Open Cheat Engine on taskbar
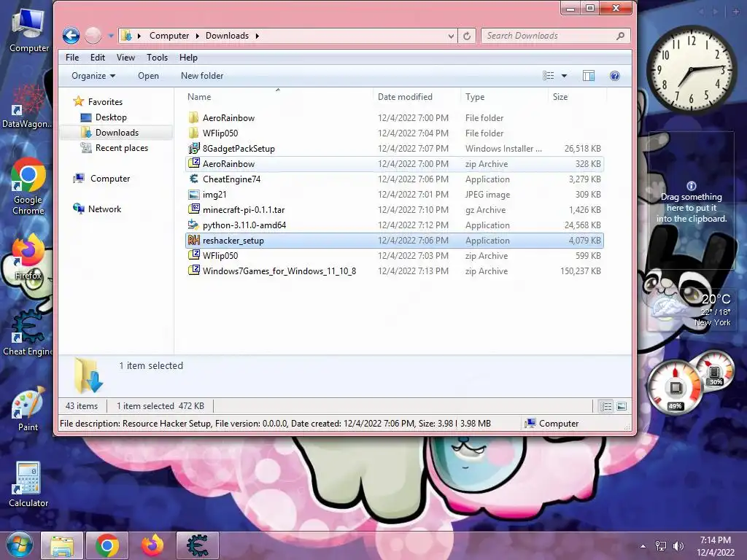The height and width of the screenshot is (560, 747). pos(197,545)
